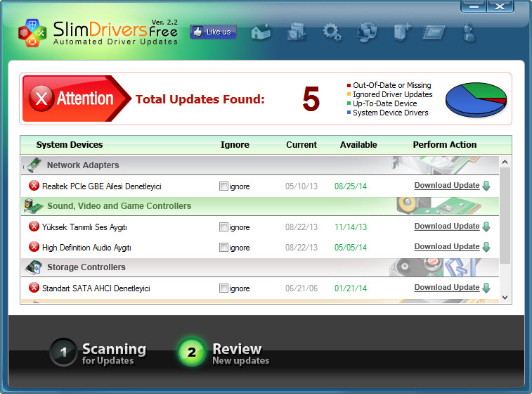Click the Total Updates Found count 5
532x394 pixels.
(311, 99)
